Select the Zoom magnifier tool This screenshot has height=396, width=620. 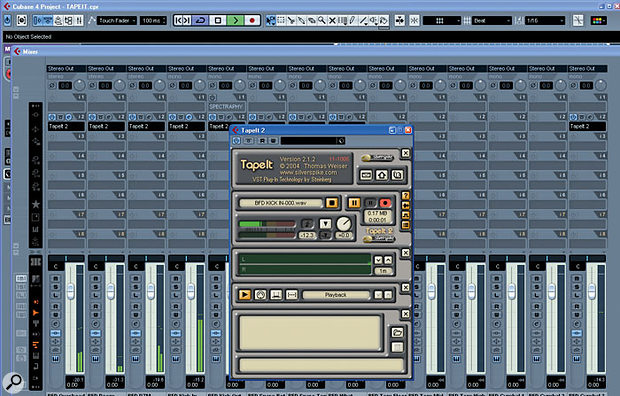coord(322,20)
